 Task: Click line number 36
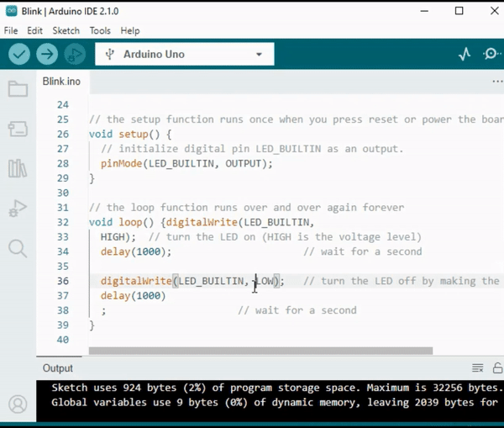[63, 281]
